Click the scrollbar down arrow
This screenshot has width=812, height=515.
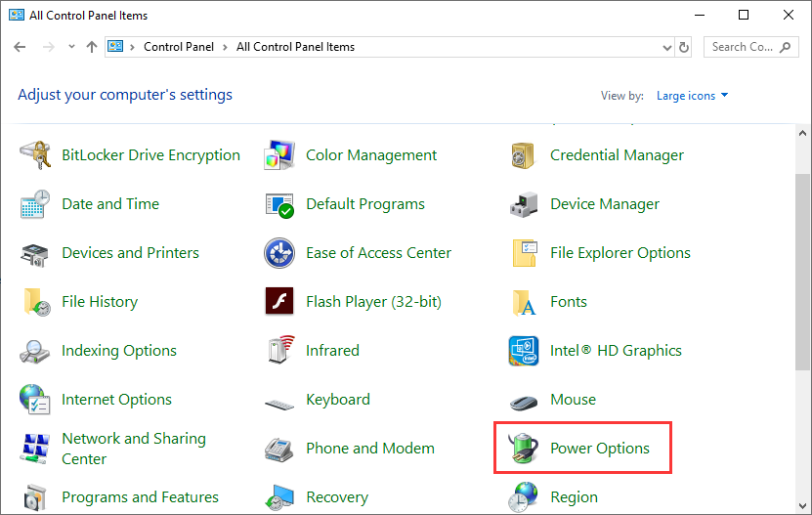[802, 505]
